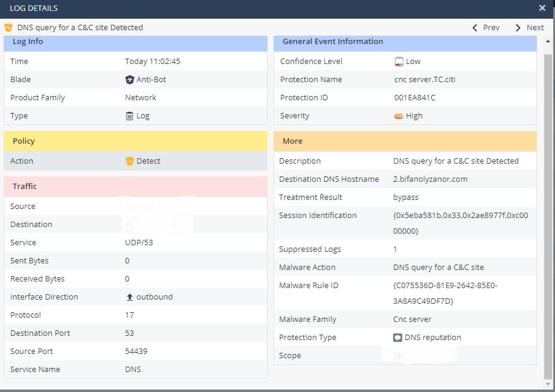The width and height of the screenshot is (555, 392).
Task: Go to previous log with Prev
Action: click(486, 28)
